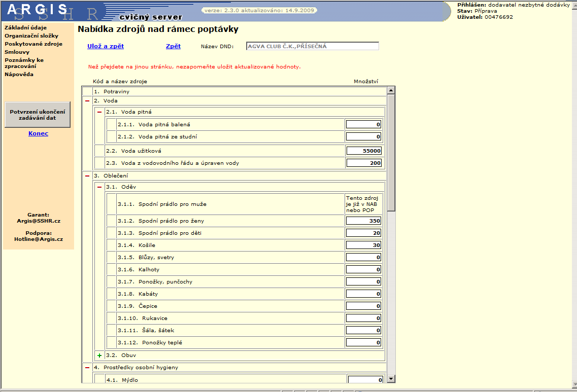Click quantity field for Voda z vodovodního řádu
Viewport: 577px width, 392px height.
tap(364, 163)
